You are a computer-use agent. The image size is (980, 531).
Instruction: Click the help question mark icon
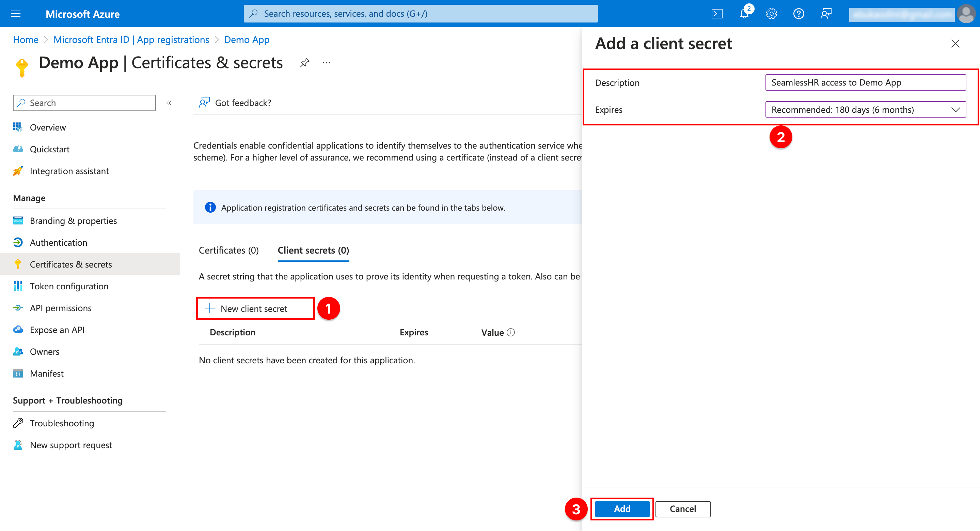(x=799, y=14)
